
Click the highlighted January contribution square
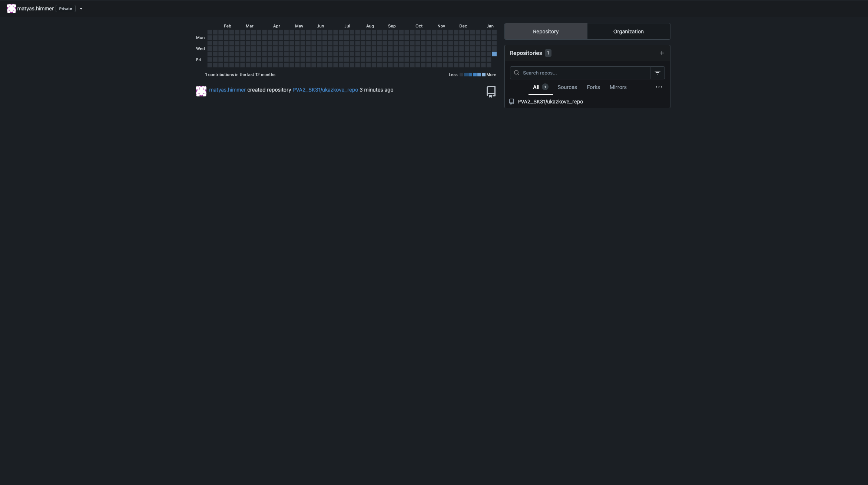pyautogui.click(x=494, y=54)
